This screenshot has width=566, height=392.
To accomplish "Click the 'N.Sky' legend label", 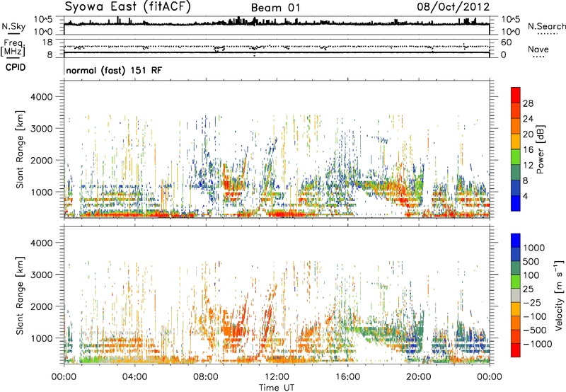I will tap(13, 26).
